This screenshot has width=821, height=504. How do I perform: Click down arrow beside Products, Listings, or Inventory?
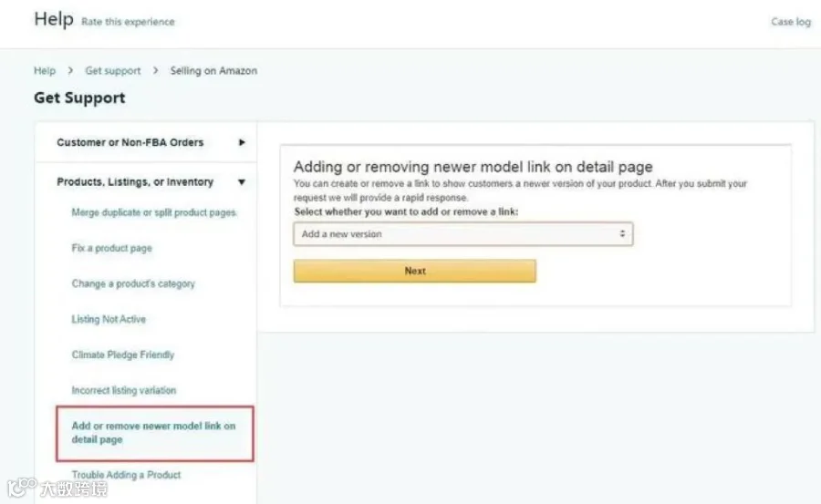(x=242, y=182)
